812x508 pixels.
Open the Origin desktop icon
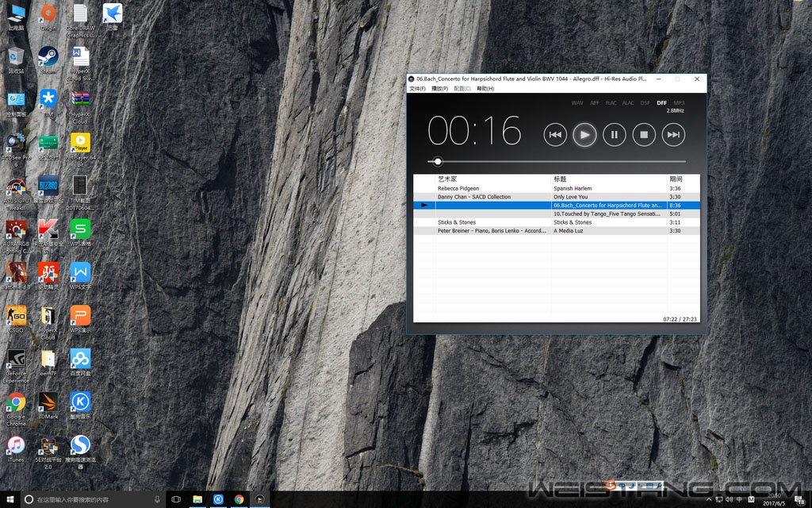[x=48, y=17]
